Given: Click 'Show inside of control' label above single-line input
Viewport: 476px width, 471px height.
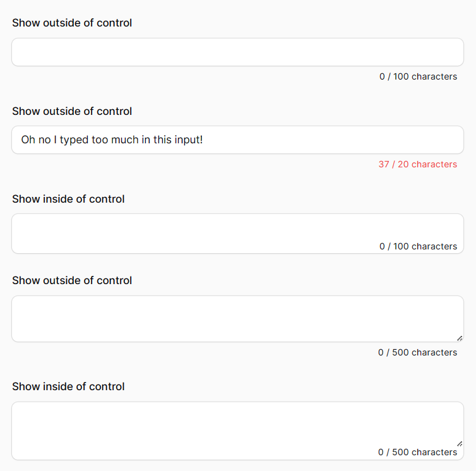Looking at the screenshot, I should (68, 199).
